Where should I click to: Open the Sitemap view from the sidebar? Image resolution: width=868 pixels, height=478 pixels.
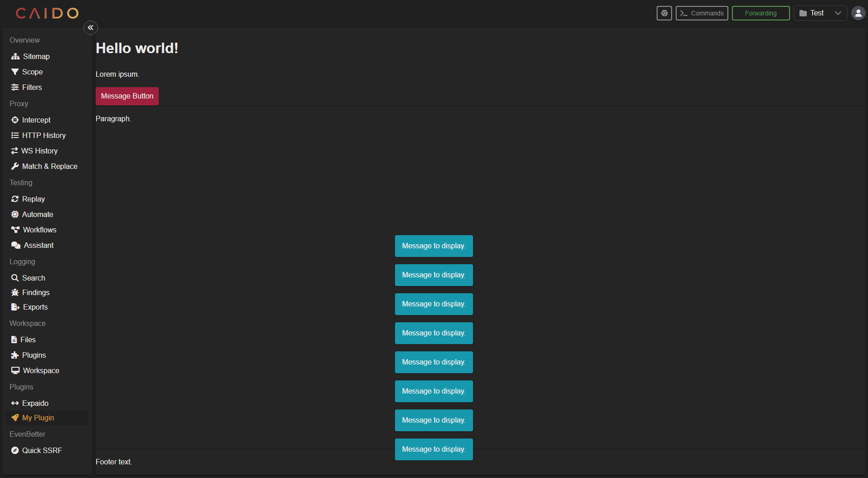(x=36, y=56)
